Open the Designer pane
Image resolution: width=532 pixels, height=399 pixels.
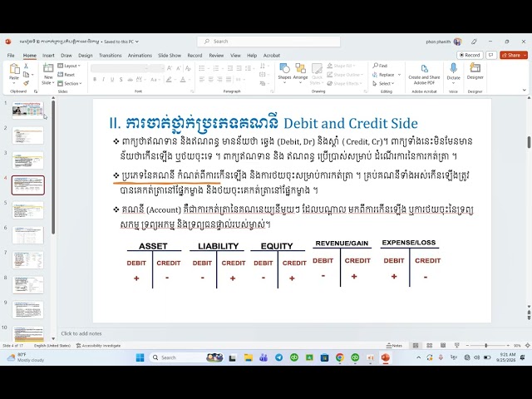pos(475,71)
